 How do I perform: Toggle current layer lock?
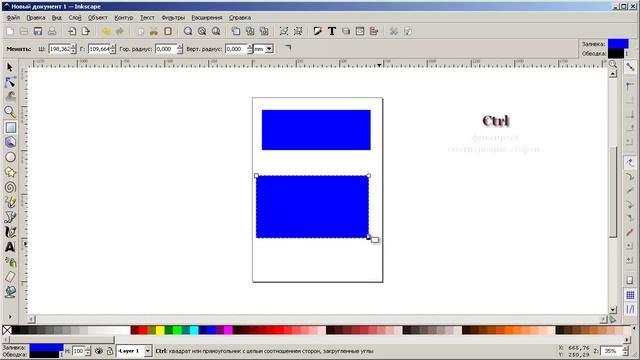pyautogui.click(x=110, y=351)
